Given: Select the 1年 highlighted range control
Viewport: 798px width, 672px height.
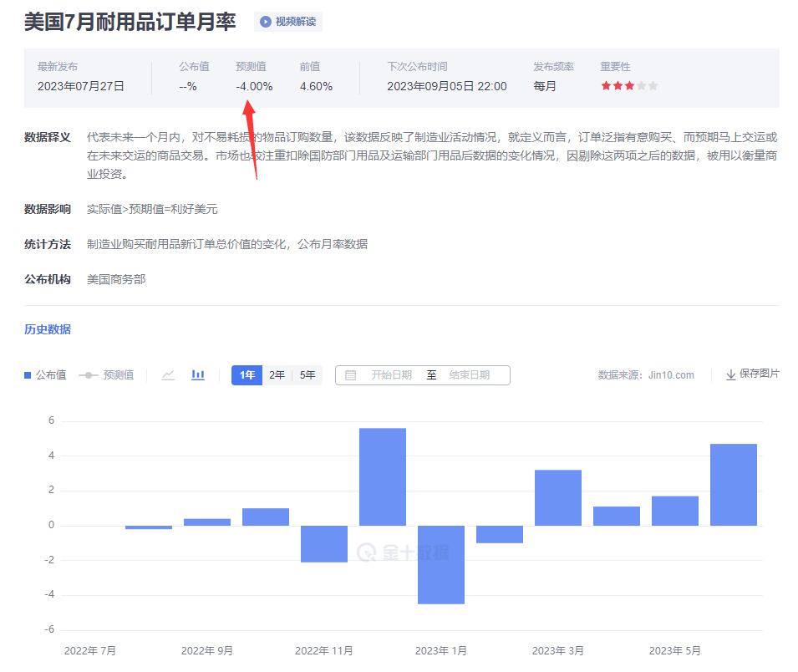Looking at the screenshot, I should pyautogui.click(x=246, y=374).
